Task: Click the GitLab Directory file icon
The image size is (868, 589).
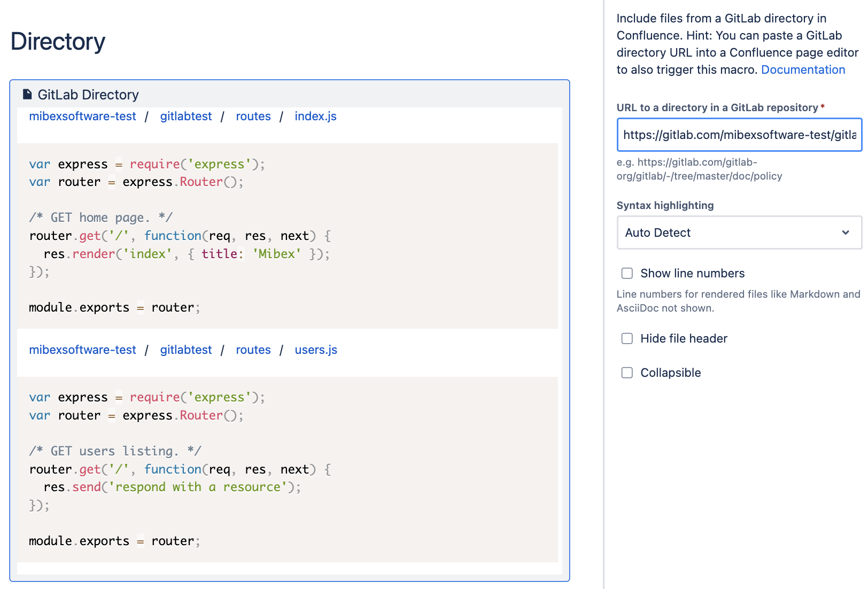Action: click(x=27, y=95)
